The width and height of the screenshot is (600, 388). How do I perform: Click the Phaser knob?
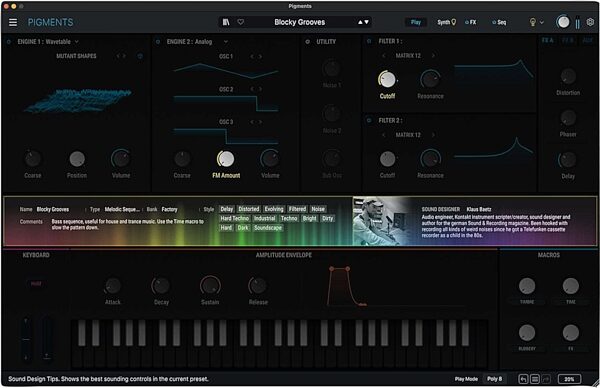(568, 118)
